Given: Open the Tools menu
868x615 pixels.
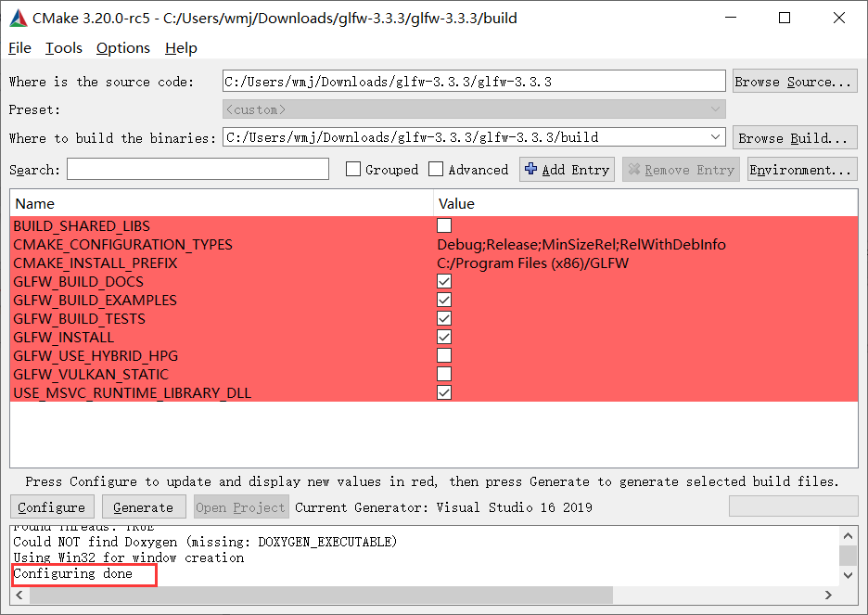Looking at the screenshot, I should (63, 47).
